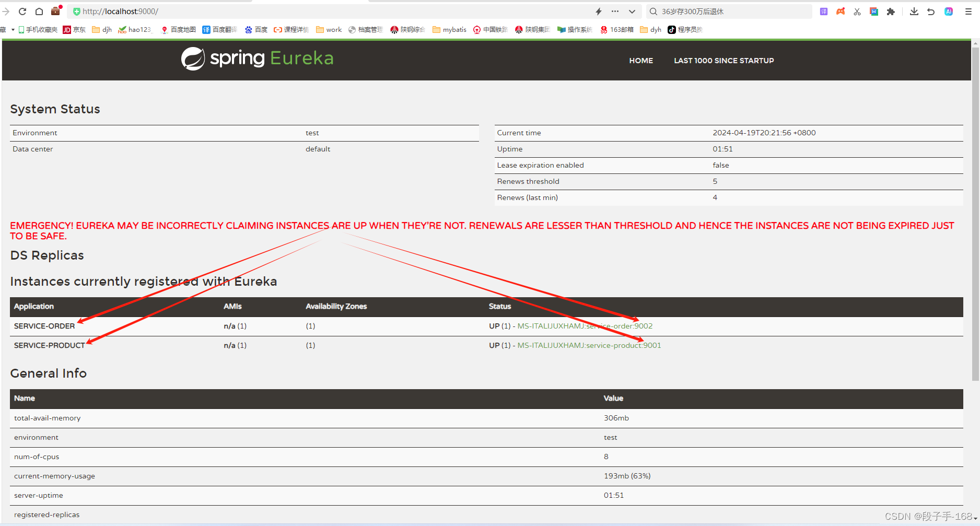Click the search box with Chinese query
This screenshot has height=526, width=980.
(729, 11)
